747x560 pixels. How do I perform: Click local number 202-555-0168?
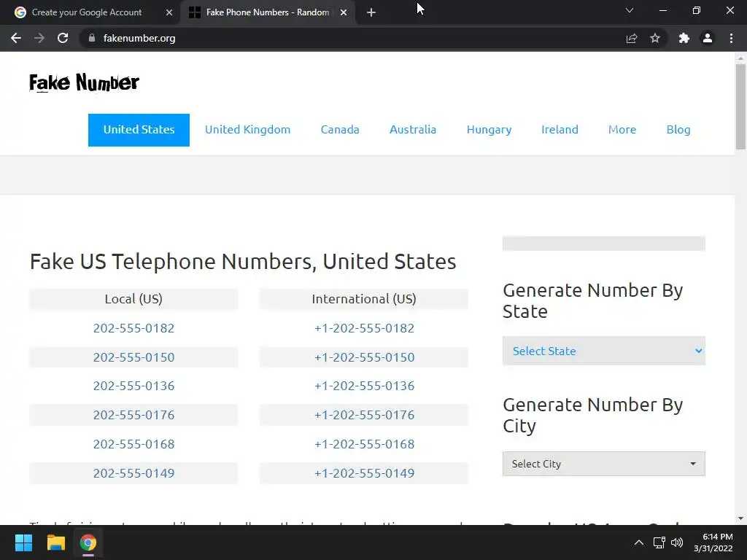point(134,444)
